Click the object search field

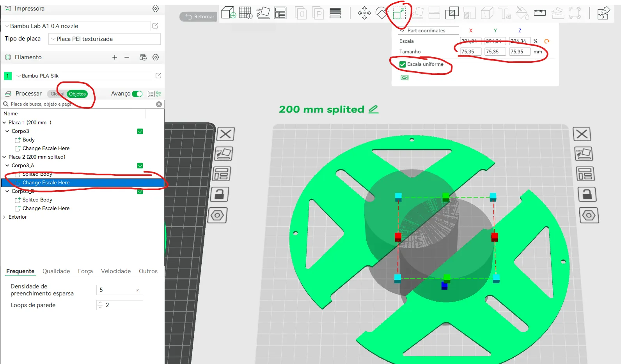pyautogui.click(x=82, y=104)
